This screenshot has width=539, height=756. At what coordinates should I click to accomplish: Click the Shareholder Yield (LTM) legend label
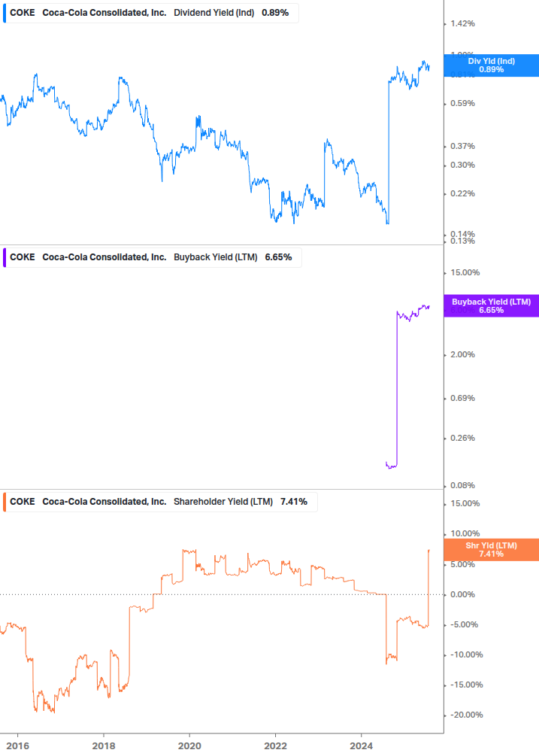click(223, 502)
